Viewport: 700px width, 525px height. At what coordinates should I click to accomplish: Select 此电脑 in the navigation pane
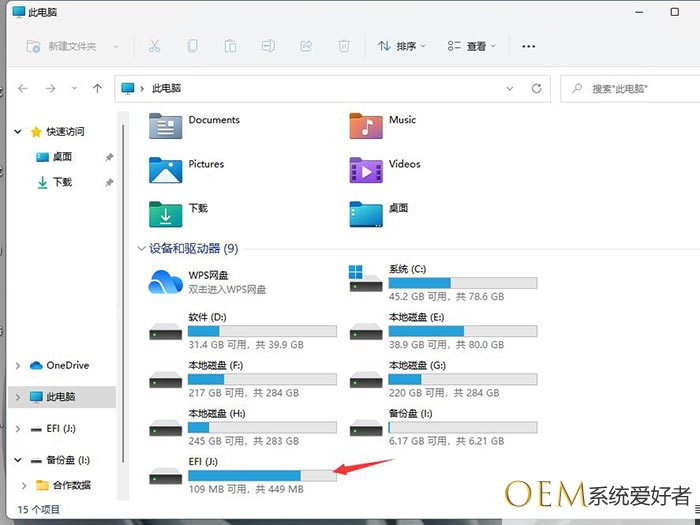coord(60,397)
